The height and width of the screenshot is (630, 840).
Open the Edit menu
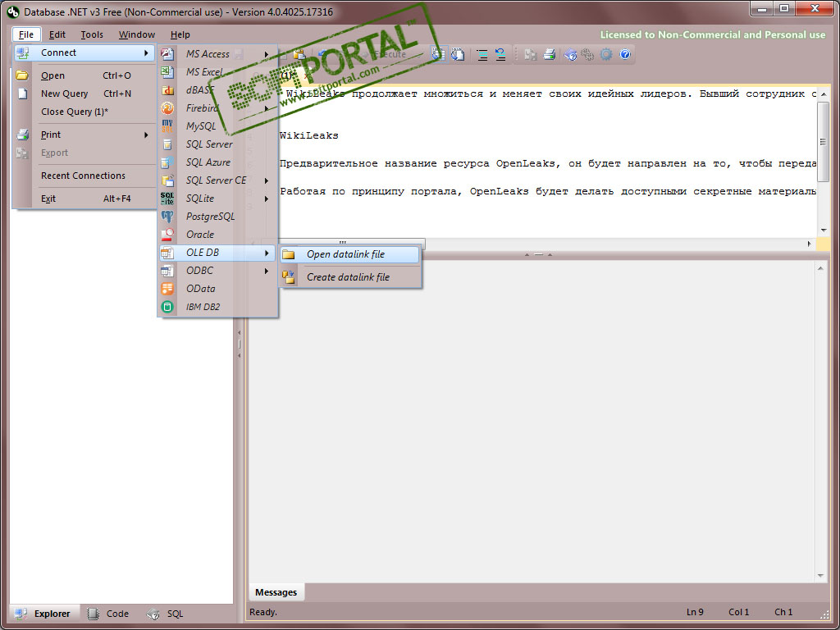point(57,34)
